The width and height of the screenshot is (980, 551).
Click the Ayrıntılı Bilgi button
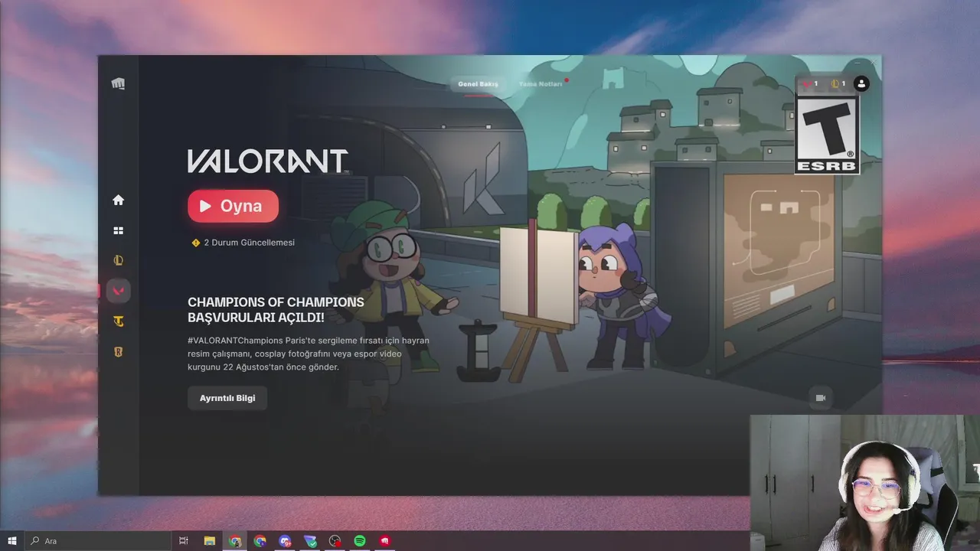227,398
